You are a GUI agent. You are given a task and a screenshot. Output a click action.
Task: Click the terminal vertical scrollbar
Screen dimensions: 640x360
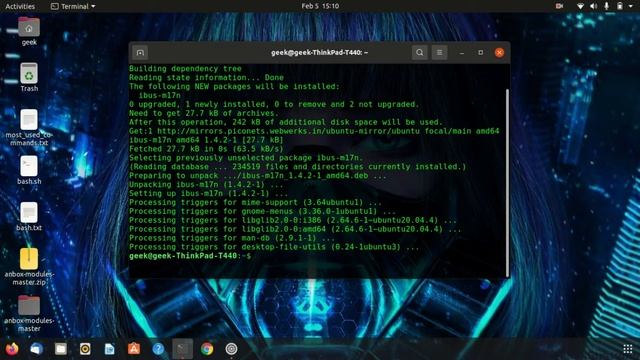click(507, 183)
